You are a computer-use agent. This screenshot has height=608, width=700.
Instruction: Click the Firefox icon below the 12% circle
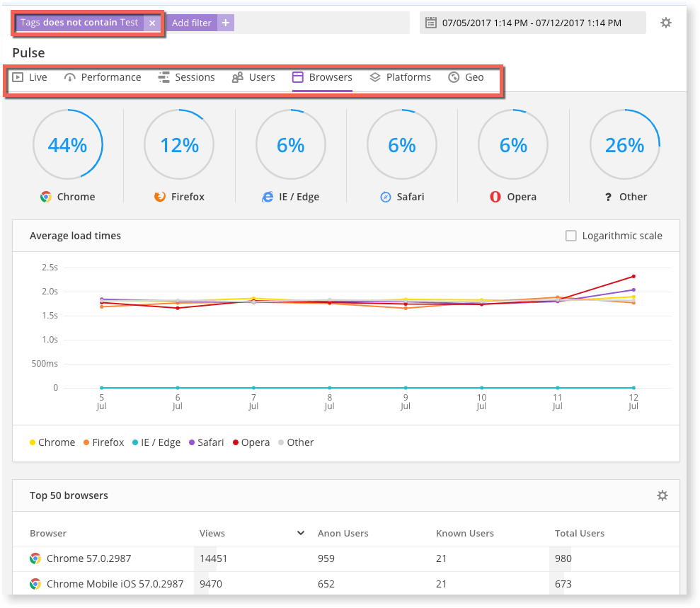point(160,197)
